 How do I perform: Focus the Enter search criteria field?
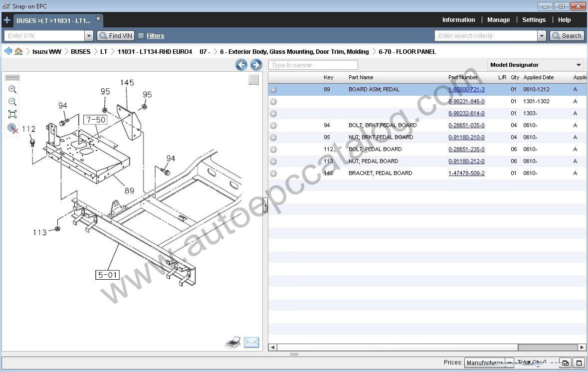tap(486, 35)
